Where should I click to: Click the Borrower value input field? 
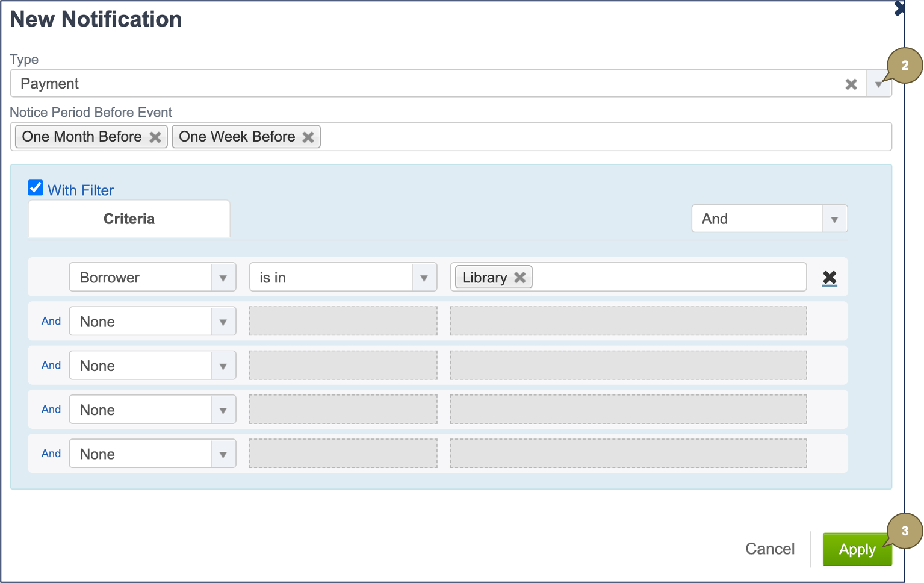point(668,278)
